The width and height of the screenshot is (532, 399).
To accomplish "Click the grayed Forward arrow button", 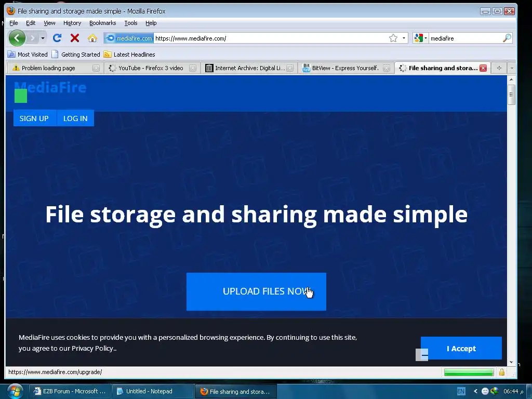I will [33, 38].
